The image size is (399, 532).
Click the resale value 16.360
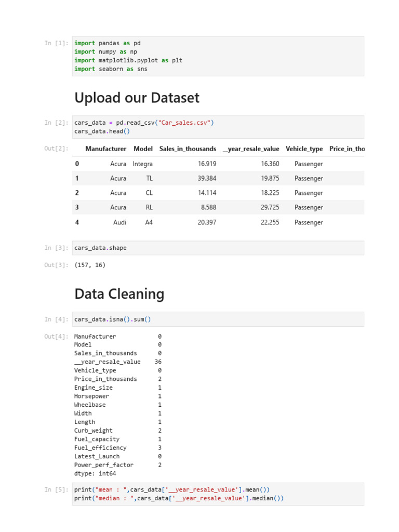pos(270,164)
